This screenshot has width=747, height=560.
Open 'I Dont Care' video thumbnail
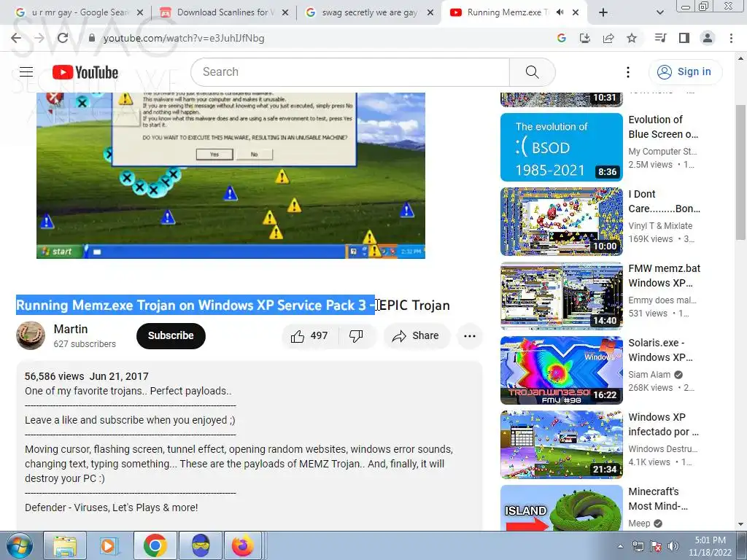pos(561,222)
